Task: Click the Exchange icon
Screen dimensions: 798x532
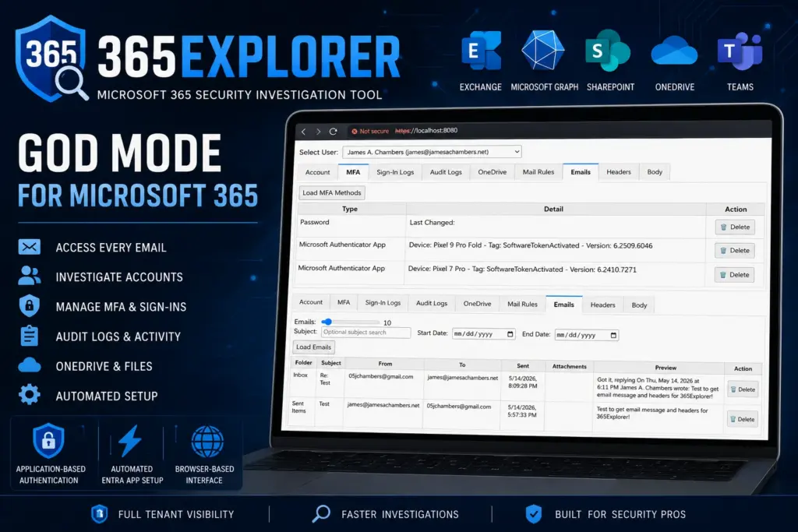Action: pyautogui.click(x=481, y=51)
